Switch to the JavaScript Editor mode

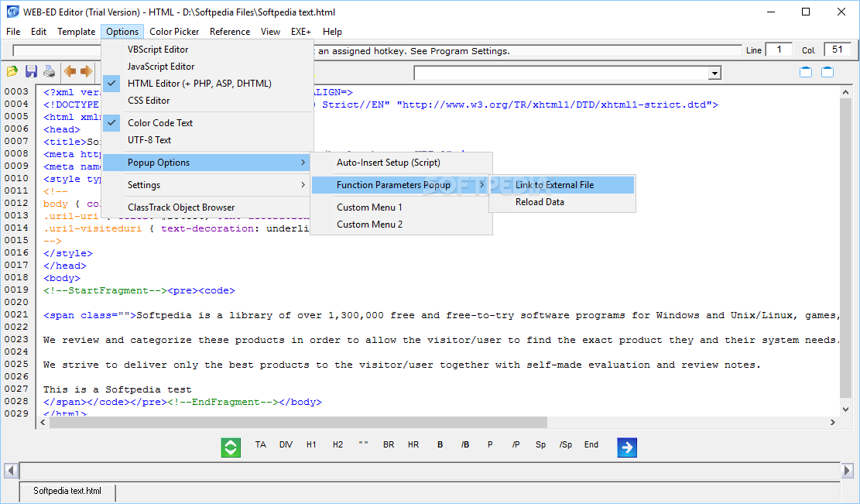[x=207, y=67]
